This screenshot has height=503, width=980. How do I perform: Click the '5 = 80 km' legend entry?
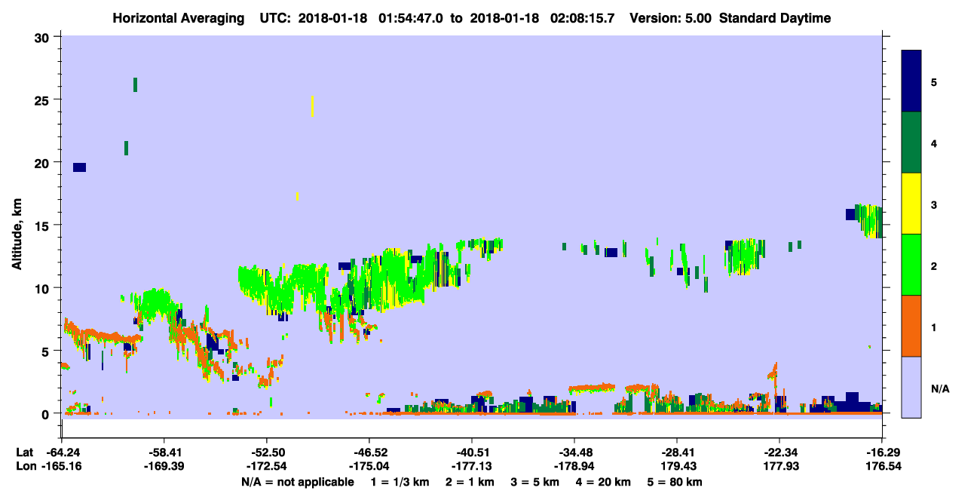[x=675, y=482]
